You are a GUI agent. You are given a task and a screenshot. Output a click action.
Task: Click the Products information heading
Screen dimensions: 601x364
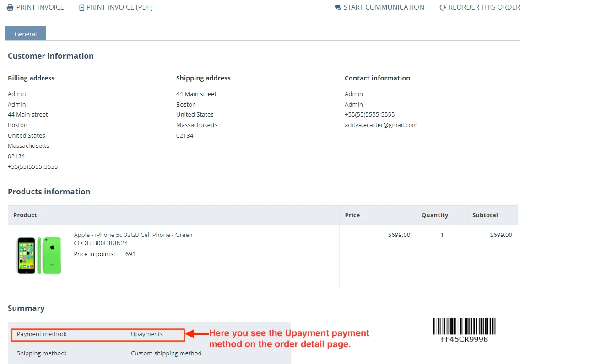pos(49,192)
